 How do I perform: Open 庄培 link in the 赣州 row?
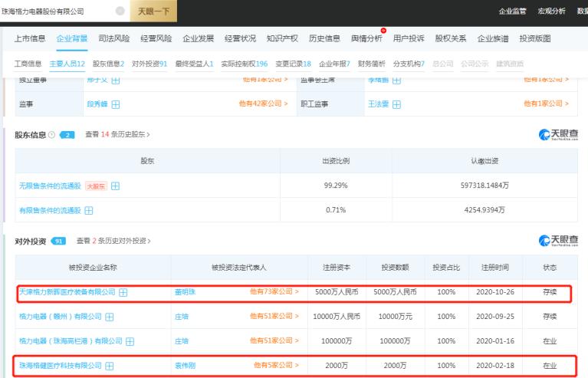pos(182,317)
